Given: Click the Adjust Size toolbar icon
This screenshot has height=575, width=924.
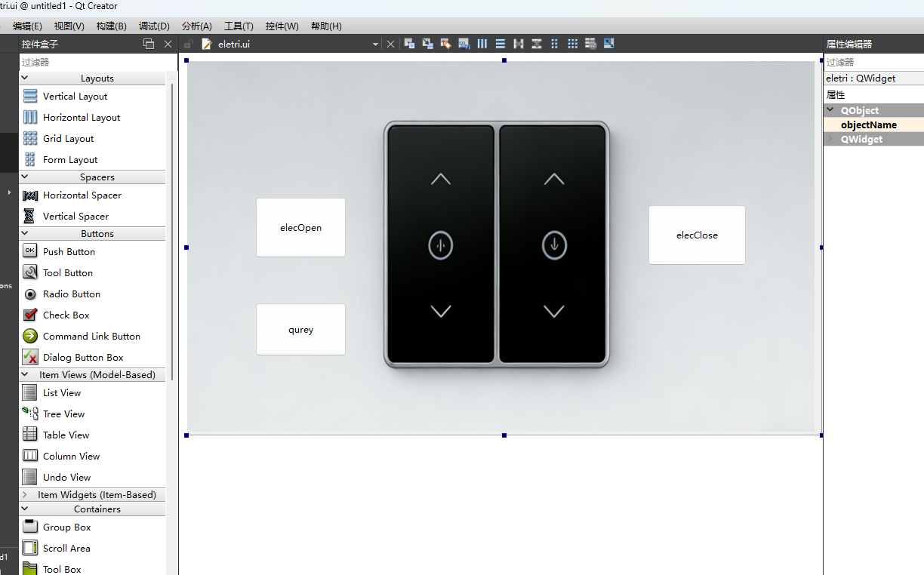Looking at the screenshot, I should 609,44.
